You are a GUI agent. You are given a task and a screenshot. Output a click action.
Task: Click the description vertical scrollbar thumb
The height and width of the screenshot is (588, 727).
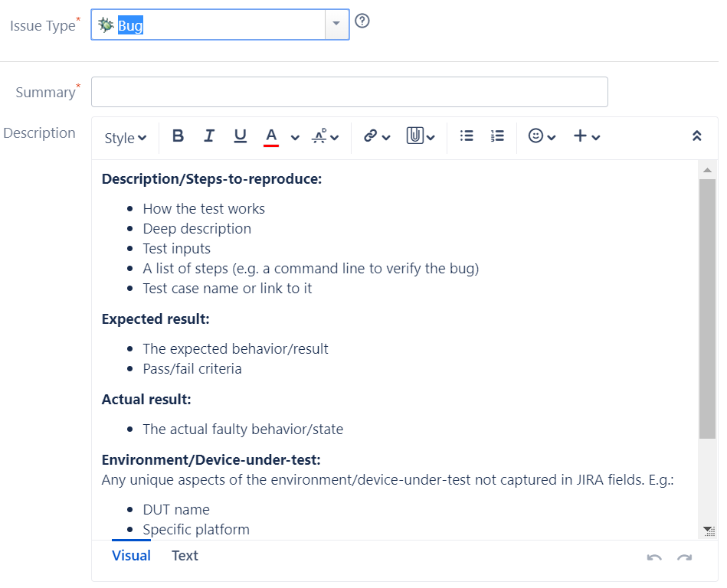point(707,309)
